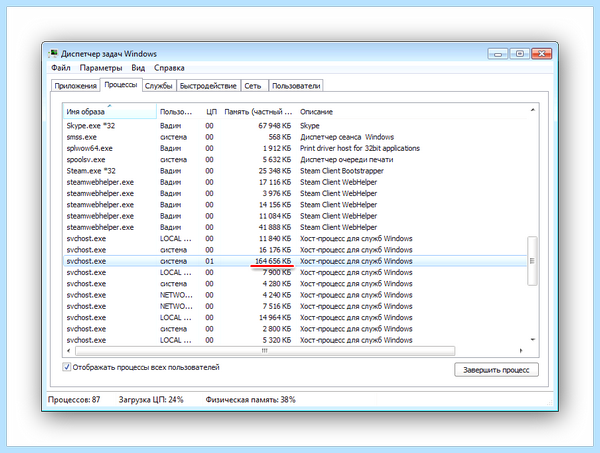600x453 pixels.
Task: Switch to the Приложения tab
Action: (75, 86)
